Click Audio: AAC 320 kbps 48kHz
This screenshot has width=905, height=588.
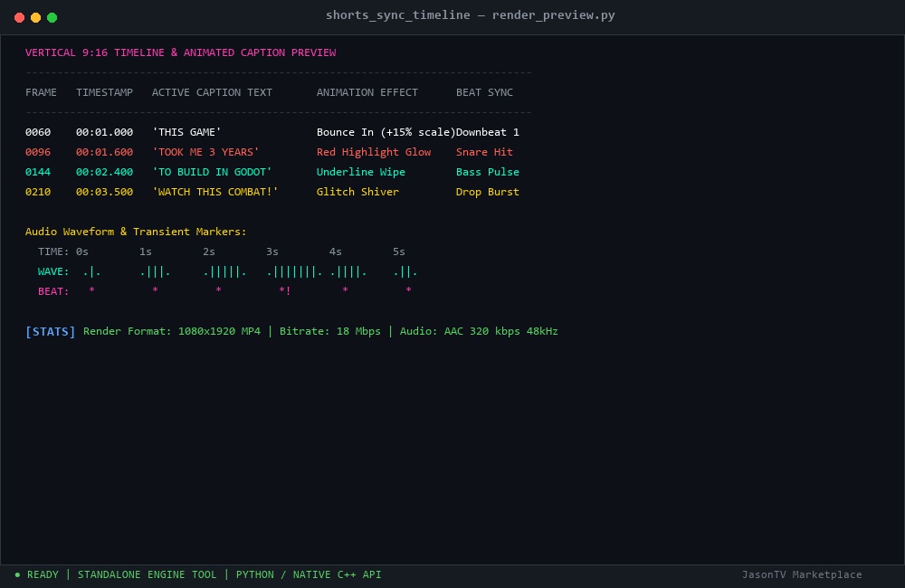coord(479,331)
